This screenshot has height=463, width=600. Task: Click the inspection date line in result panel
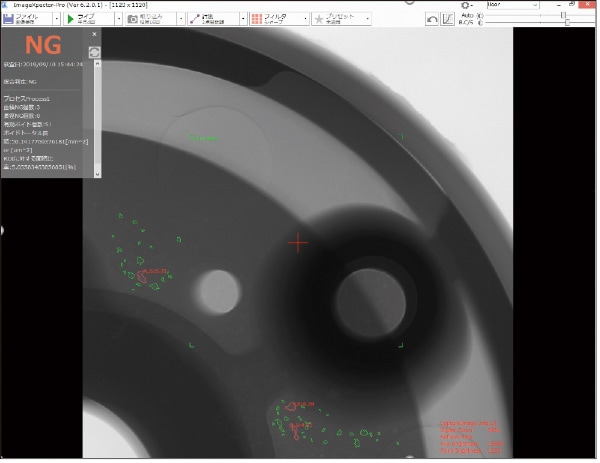(x=43, y=64)
